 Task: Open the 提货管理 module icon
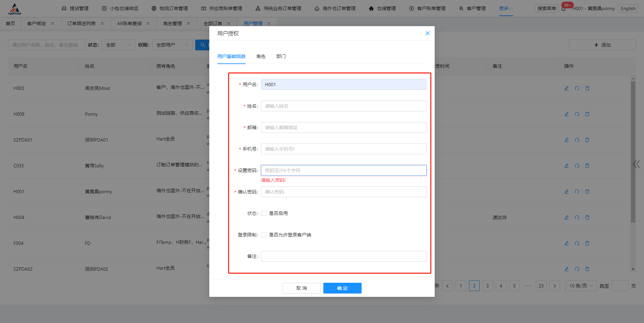(x=63, y=8)
